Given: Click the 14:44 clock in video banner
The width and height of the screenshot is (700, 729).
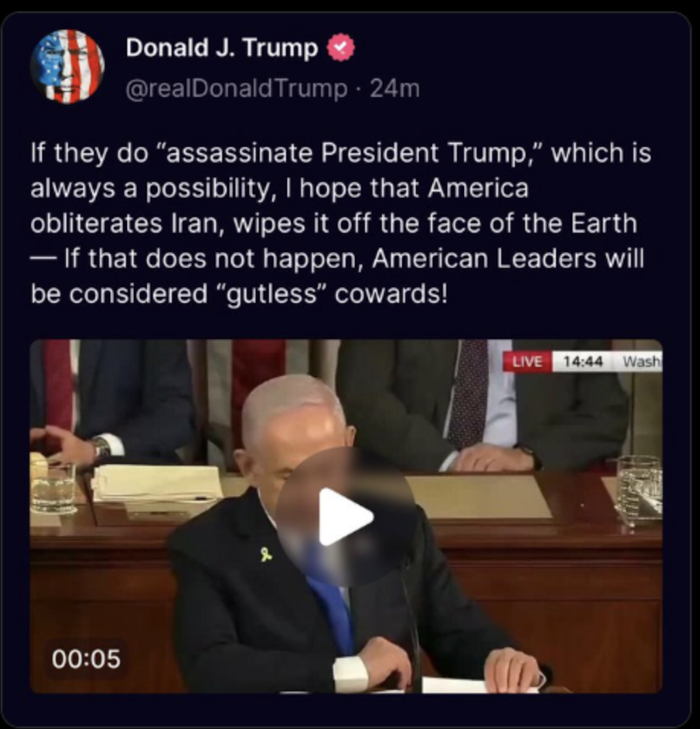Looking at the screenshot, I should (583, 362).
